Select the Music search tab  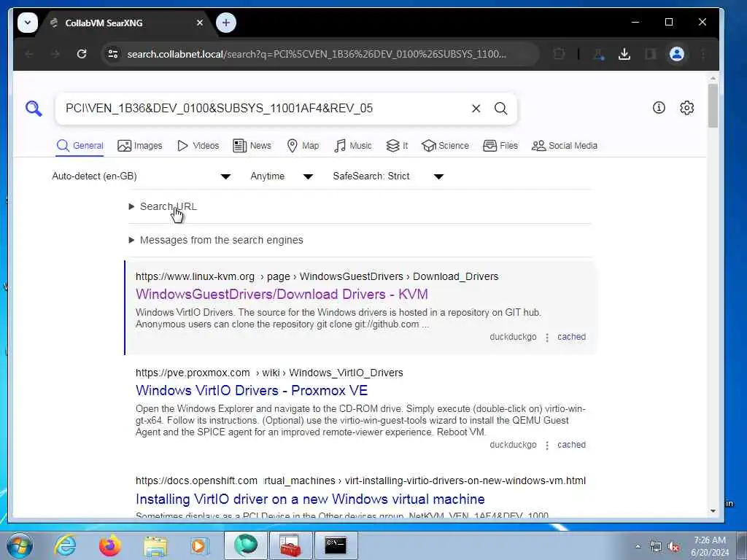352,146
